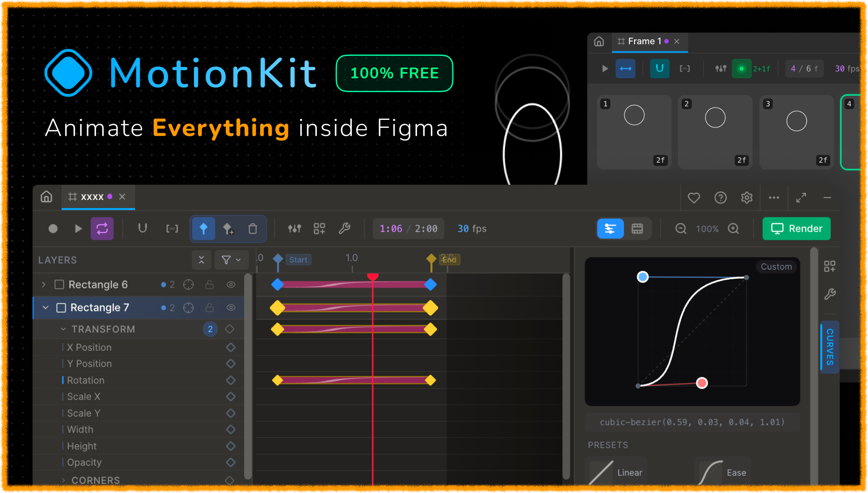
Task: Click the cubic-bezier value field
Action: [692, 422]
